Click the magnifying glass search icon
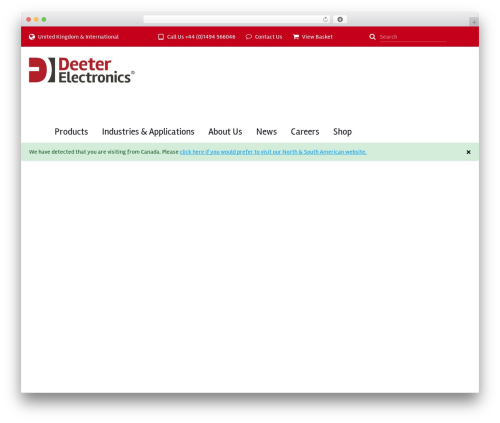 pos(372,37)
